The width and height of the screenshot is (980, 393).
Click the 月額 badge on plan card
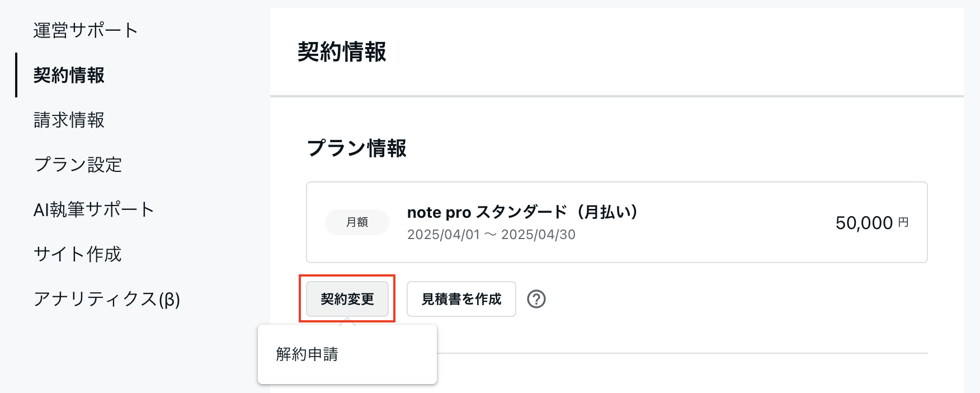357,222
